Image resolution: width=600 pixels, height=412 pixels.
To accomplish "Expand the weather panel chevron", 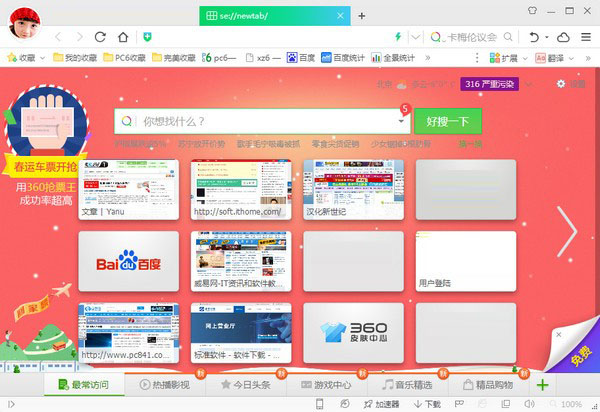I will click(529, 84).
